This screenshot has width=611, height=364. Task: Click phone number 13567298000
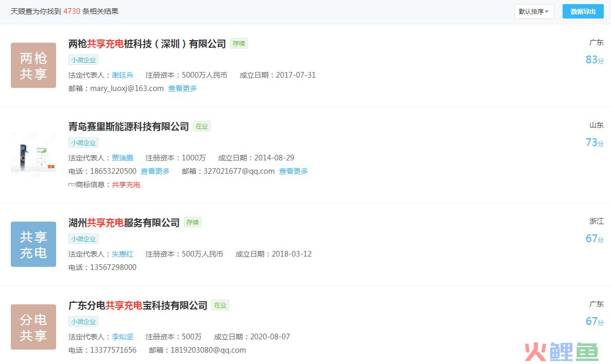[x=113, y=267]
